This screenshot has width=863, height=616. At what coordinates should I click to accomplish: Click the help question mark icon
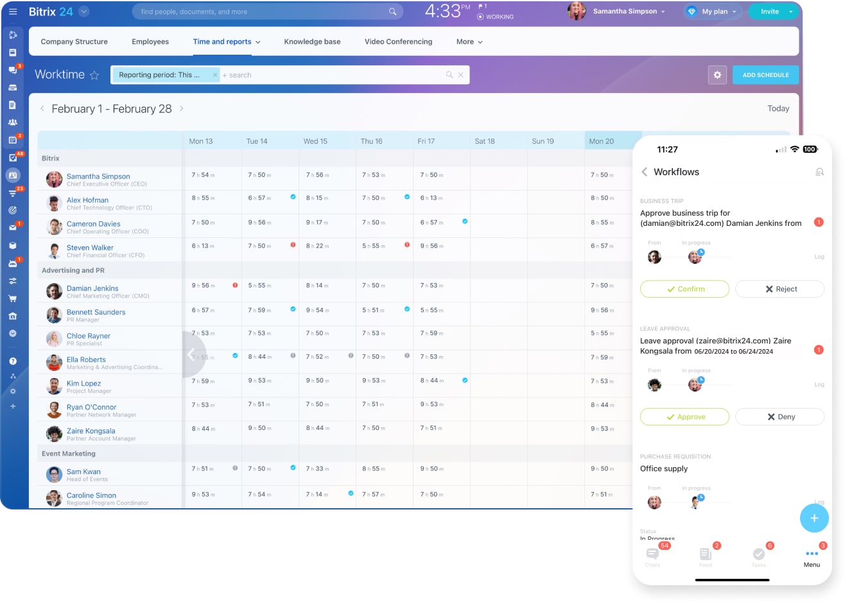(x=13, y=361)
